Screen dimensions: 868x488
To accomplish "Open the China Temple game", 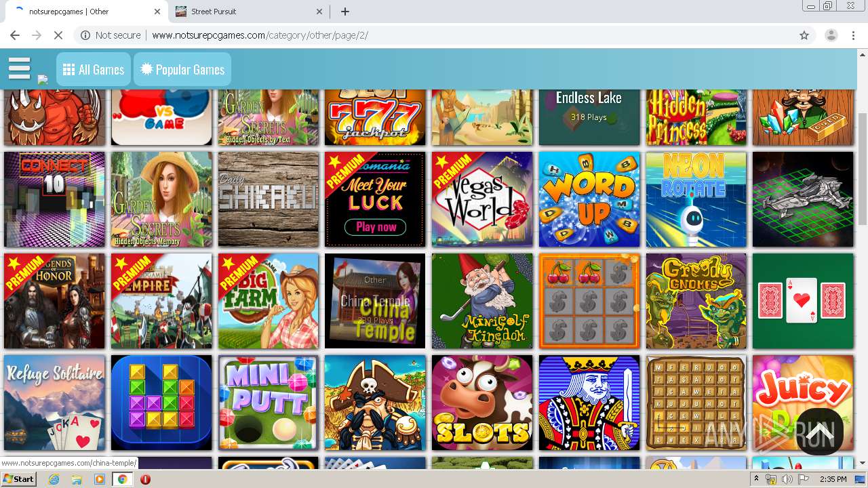I will tap(375, 301).
